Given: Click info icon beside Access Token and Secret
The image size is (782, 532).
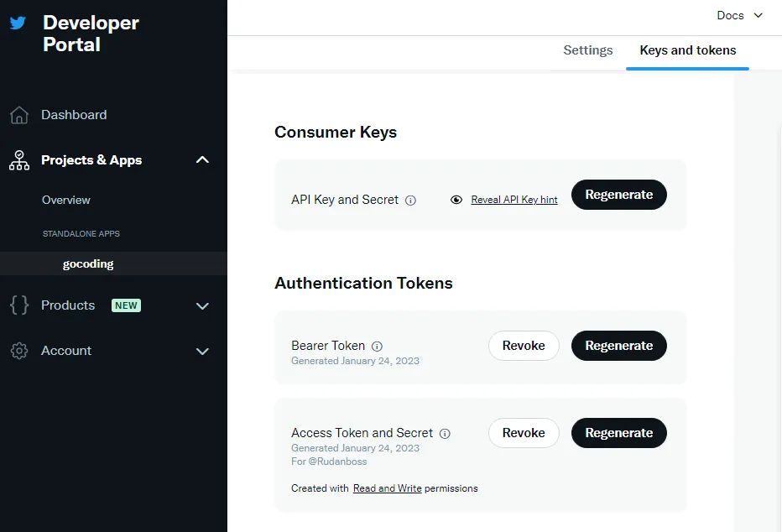Looking at the screenshot, I should point(445,434).
